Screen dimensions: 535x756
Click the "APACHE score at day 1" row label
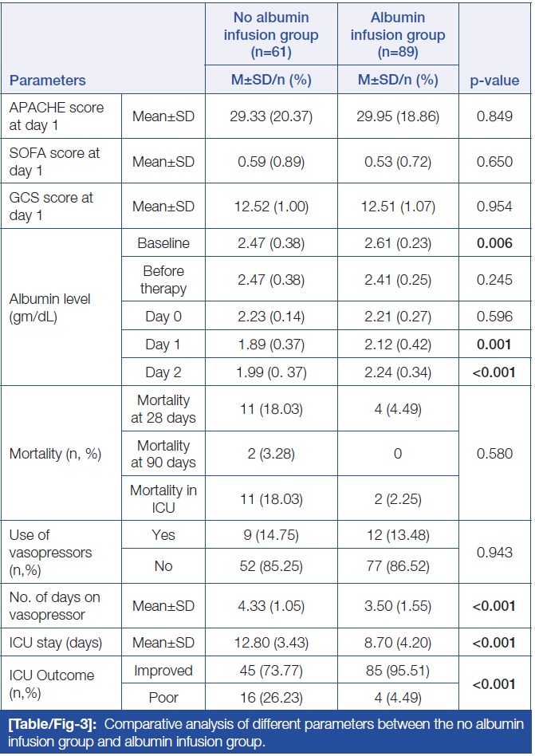(57, 116)
